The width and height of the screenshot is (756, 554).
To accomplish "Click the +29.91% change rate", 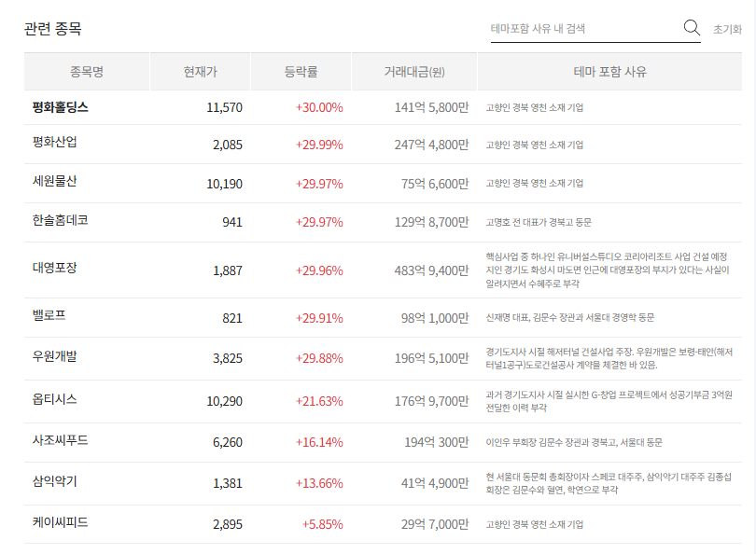I will (x=319, y=318).
